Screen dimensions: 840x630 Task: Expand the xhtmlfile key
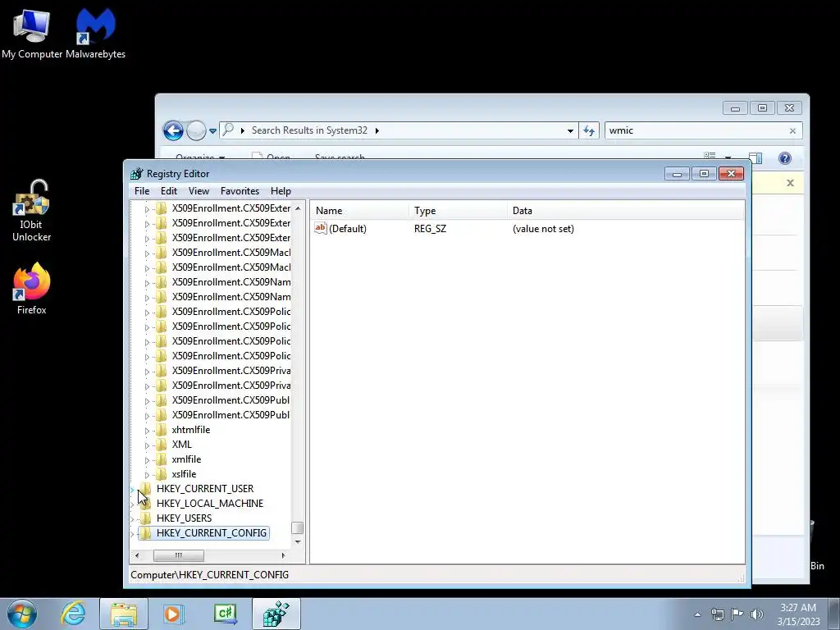pos(148,430)
